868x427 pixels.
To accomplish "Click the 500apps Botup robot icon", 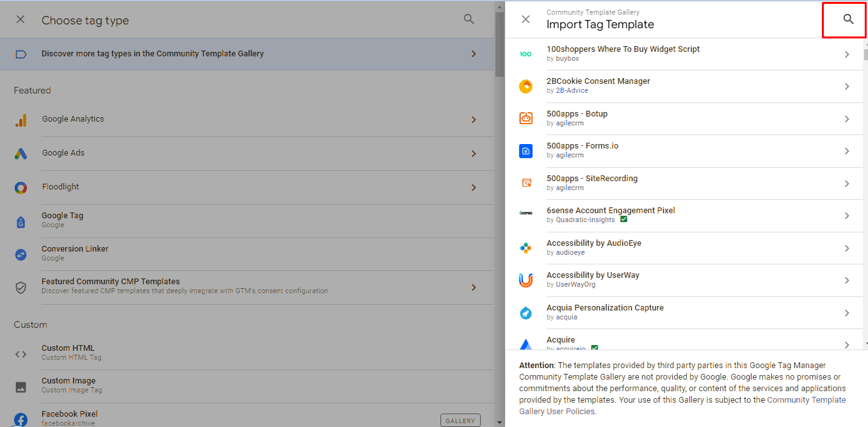I will [526, 118].
